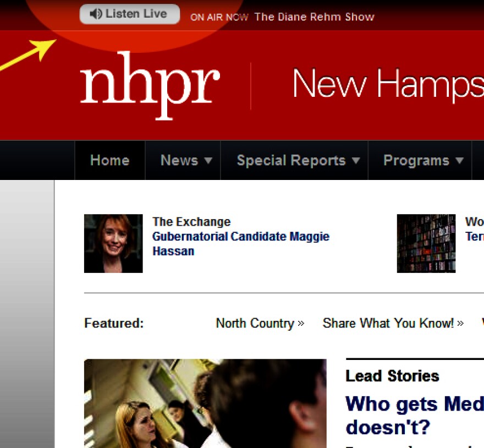Image resolution: width=484 pixels, height=448 pixels.
Task: Click the lead story hospital photo
Action: 205,403
